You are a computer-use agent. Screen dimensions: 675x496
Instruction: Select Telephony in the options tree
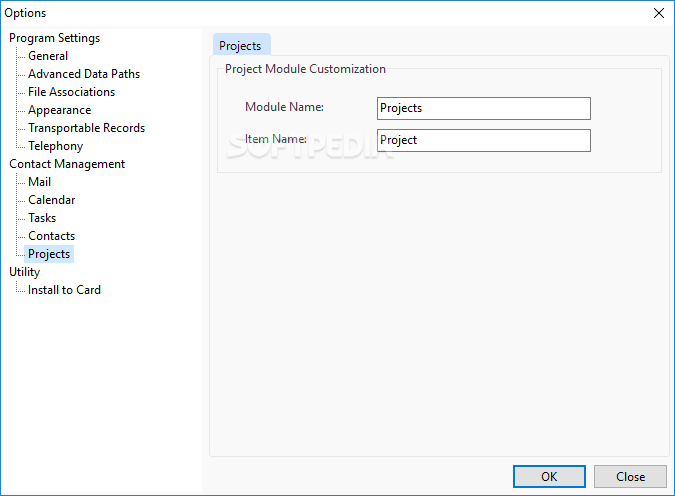56,146
